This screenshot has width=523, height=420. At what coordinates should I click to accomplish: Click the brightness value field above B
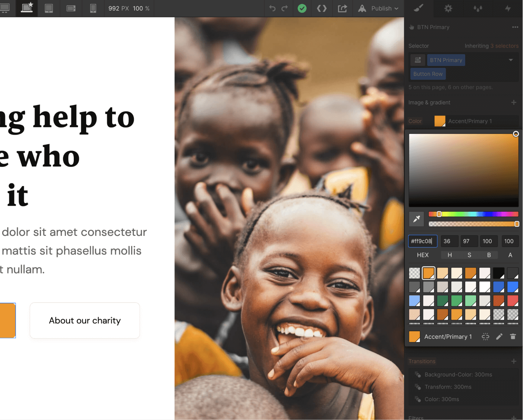pyautogui.click(x=489, y=241)
